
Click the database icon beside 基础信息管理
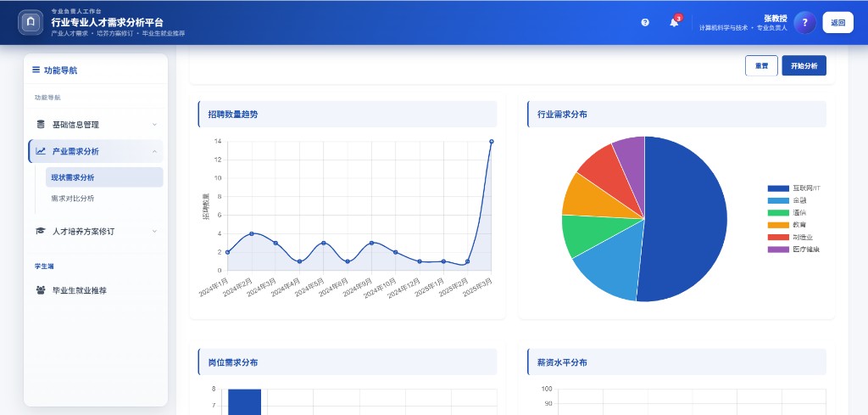(x=41, y=124)
